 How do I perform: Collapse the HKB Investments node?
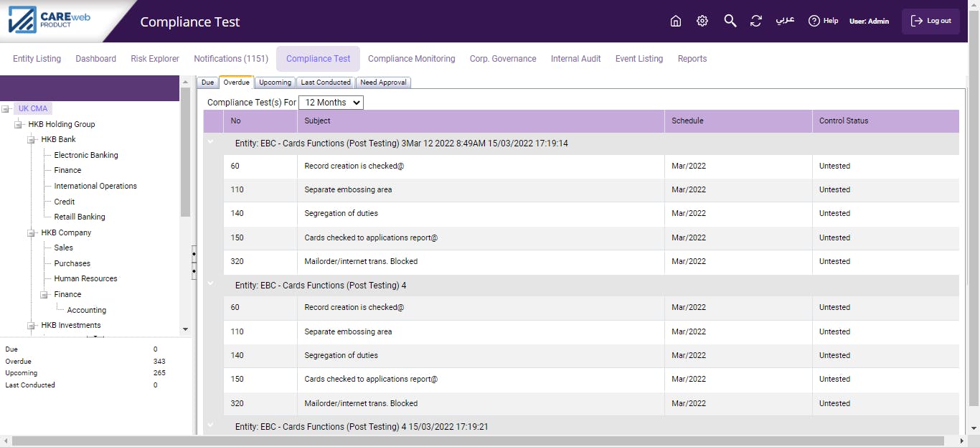click(32, 326)
